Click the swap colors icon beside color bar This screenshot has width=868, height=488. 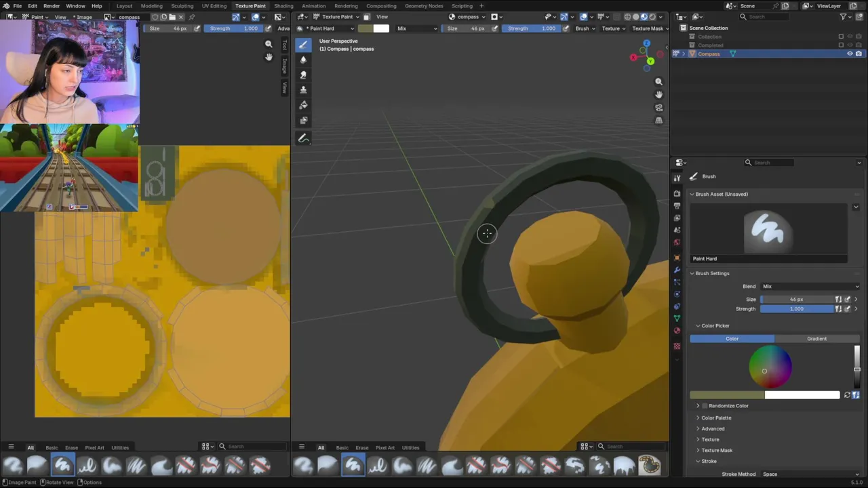click(x=847, y=395)
